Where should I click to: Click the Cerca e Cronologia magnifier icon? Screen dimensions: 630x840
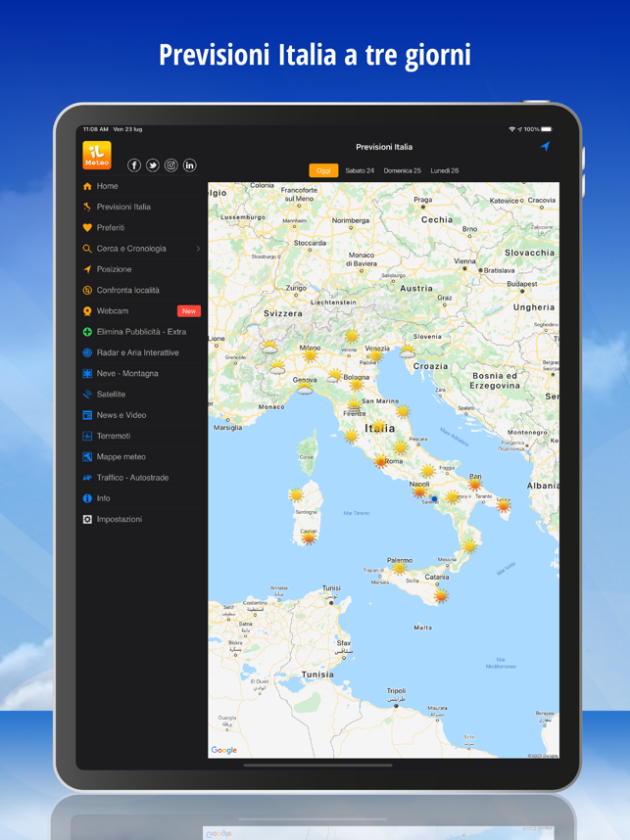point(87,249)
